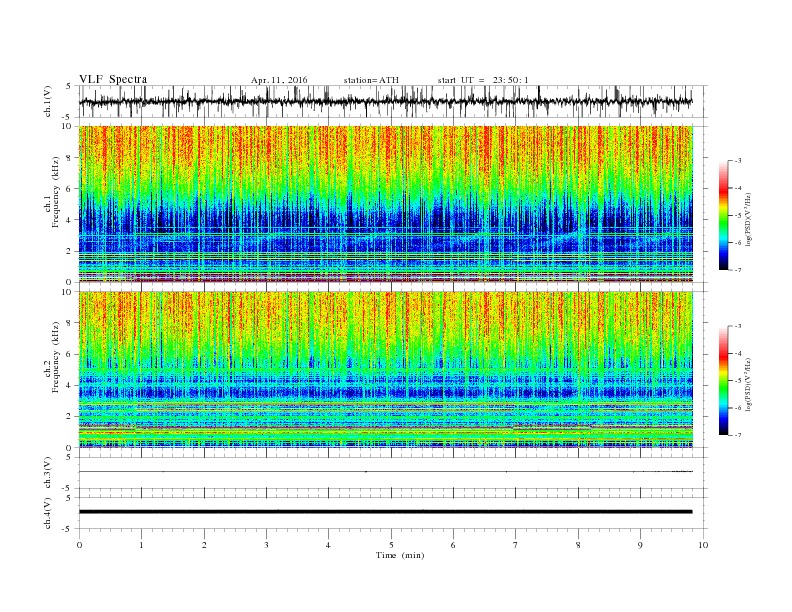Screen dimensions: 792x612
Task: Click the "ch.1(V)" waveform axis label
Action: coord(48,101)
